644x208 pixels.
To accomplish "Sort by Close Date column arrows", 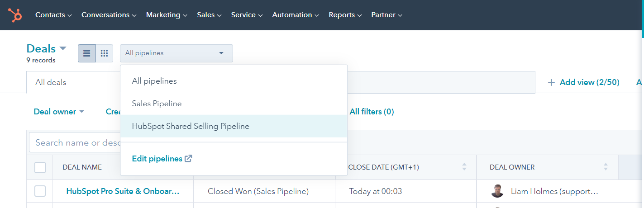I will [464, 167].
